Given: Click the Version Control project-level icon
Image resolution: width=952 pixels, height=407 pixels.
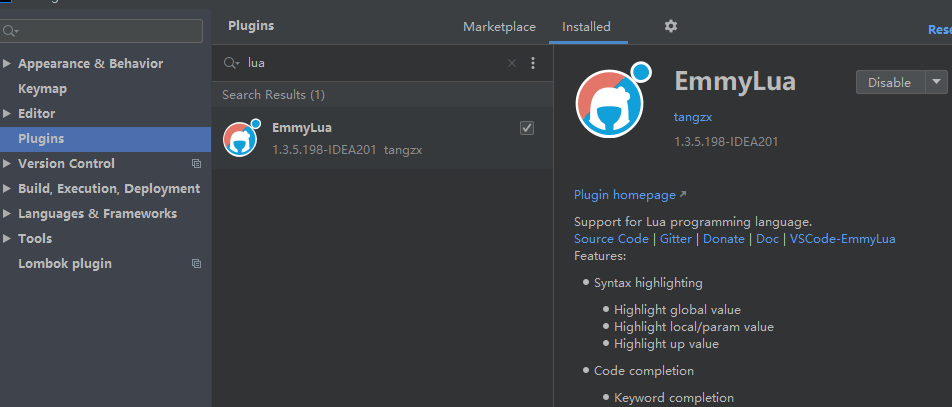Looking at the screenshot, I should click(x=196, y=164).
